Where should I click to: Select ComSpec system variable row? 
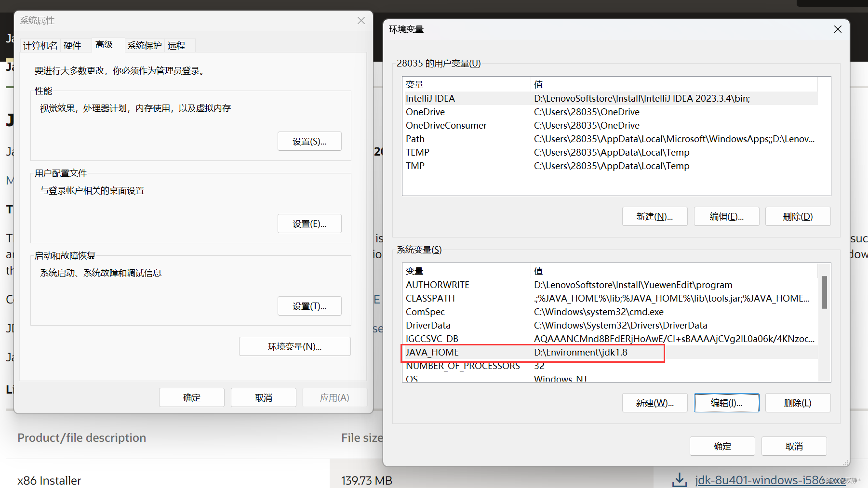[610, 312]
